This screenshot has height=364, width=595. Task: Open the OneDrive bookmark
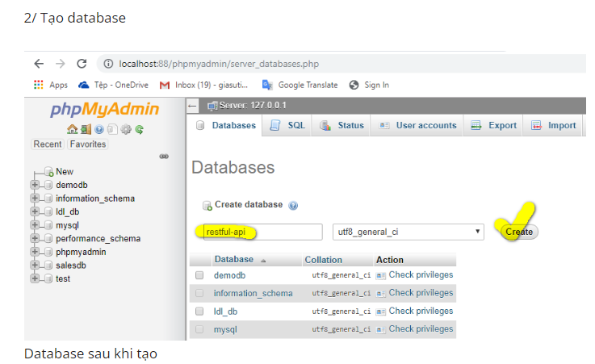pyautogui.click(x=113, y=85)
